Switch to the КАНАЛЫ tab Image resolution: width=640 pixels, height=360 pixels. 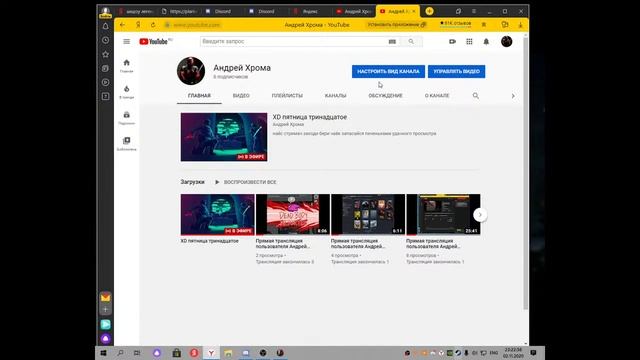(336, 96)
